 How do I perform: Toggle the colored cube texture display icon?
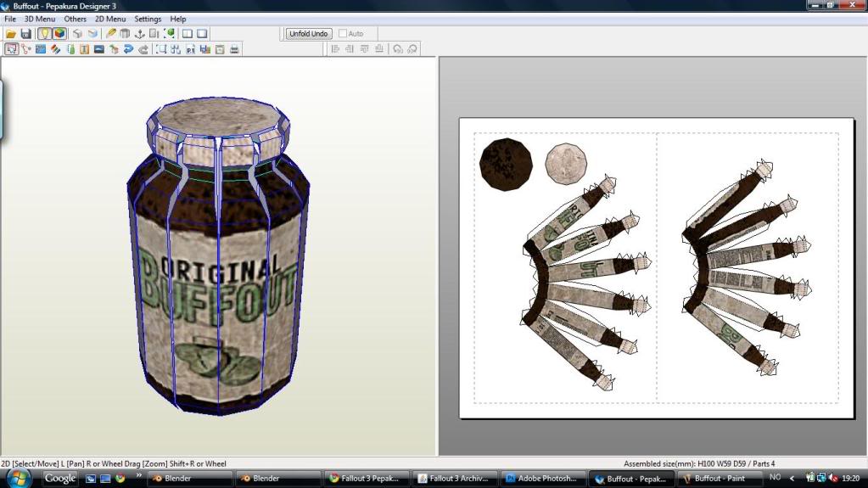(59, 34)
